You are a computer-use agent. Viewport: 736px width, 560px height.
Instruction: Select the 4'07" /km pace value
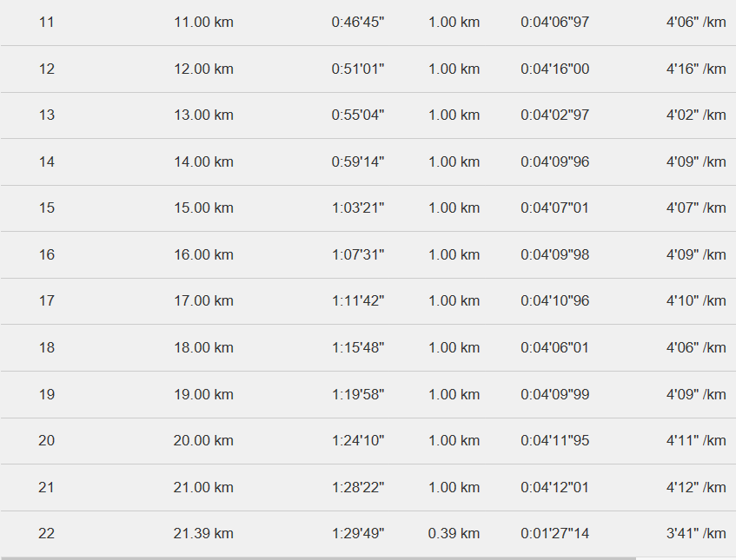[696, 208]
